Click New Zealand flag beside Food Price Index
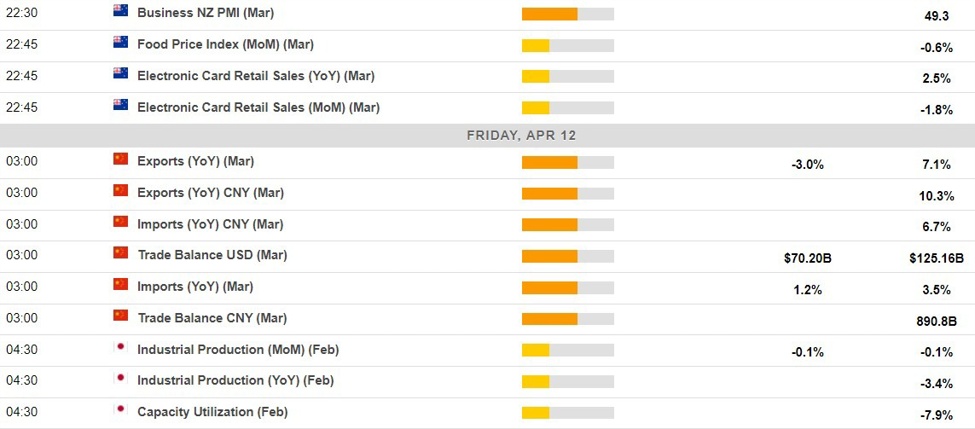The height and width of the screenshot is (429, 975). tap(120, 43)
